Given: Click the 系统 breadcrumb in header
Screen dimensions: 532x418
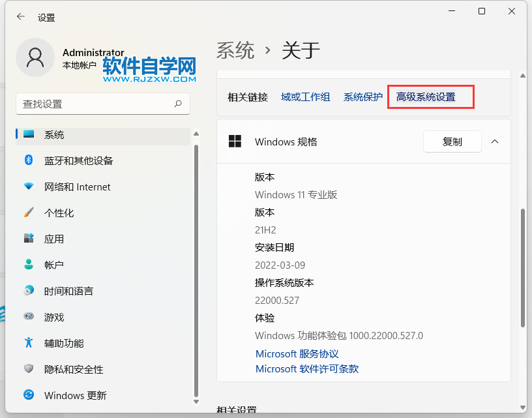Looking at the screenshot, I should [x=235, y=51].
